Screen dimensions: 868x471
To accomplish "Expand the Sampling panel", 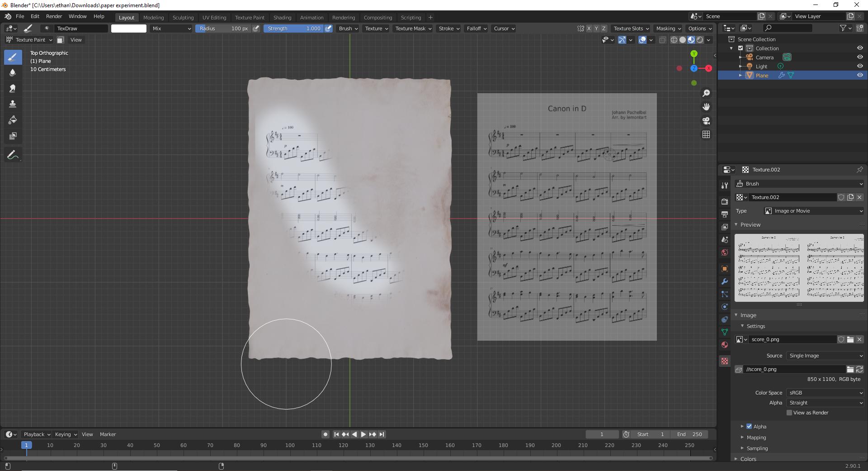I will (757, 448).
